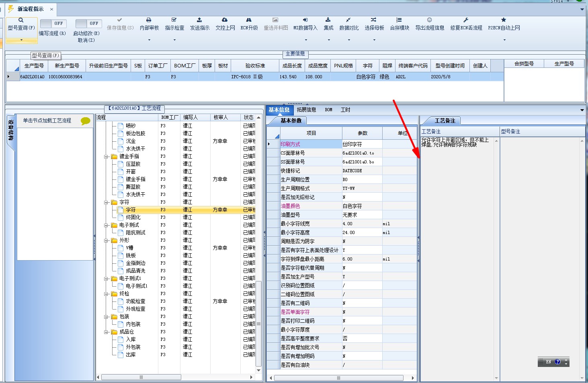This screenshot has width=588, height=383.
Task: Select the V槽 process tree item
Action: pyautogui.click(x=129, y=248)
